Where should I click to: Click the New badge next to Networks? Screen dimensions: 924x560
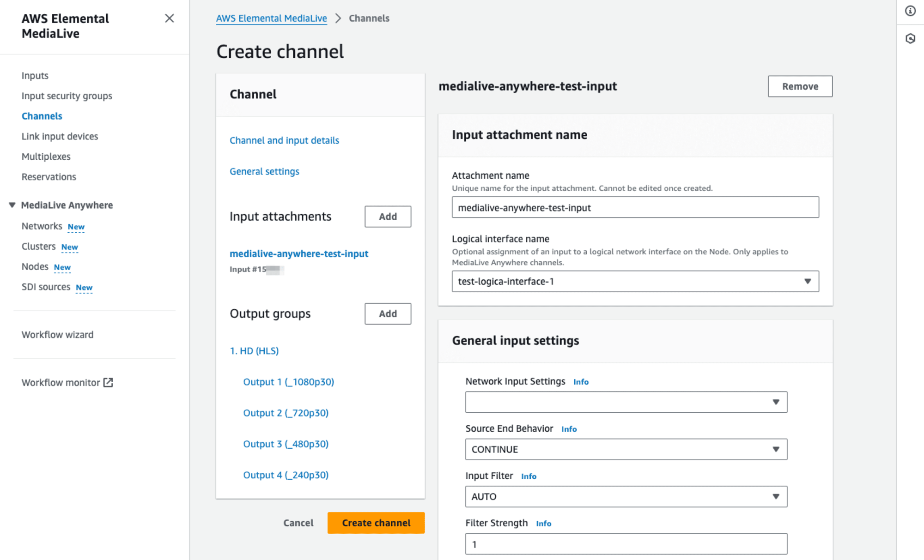(76, 227)
